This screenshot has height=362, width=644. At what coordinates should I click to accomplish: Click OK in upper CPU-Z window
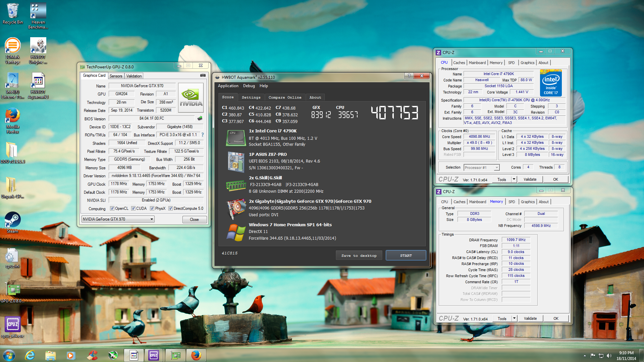click(x=555, y=179)
